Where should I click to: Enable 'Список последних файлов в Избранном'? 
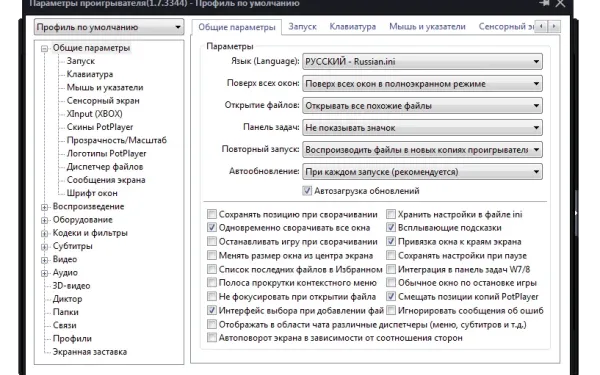click(x=212, y=269)
